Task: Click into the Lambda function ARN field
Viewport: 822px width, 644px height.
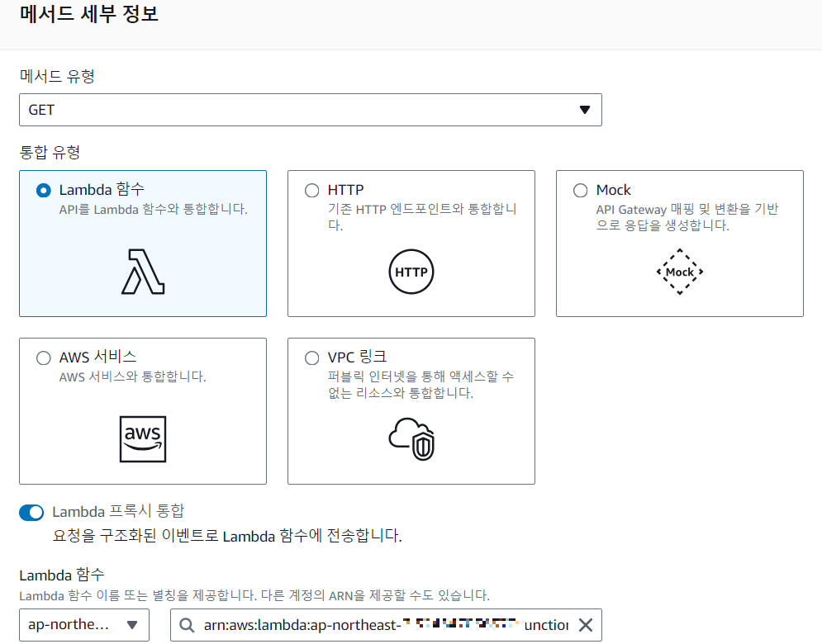Action: [386, 625]
